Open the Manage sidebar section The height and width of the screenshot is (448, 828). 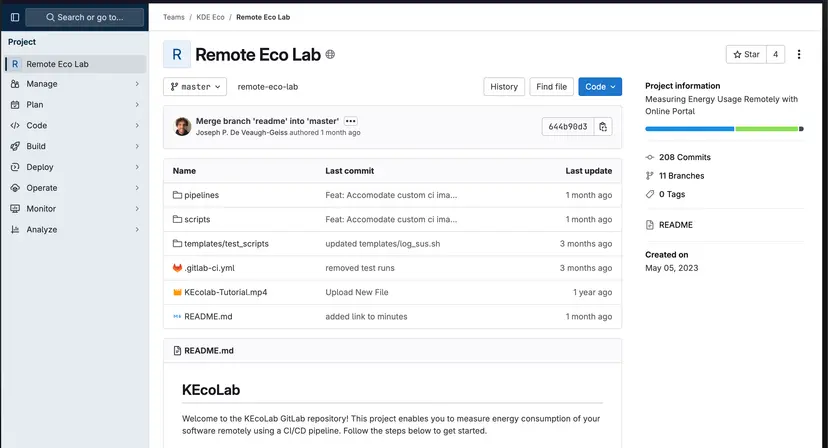[x=76, y=84]
